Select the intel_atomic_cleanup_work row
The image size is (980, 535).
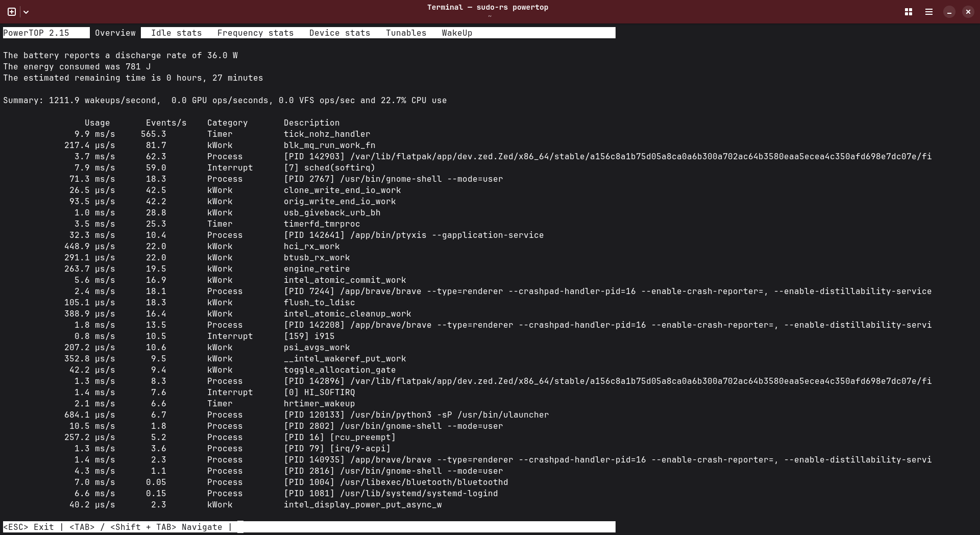(x=238, y=313)
